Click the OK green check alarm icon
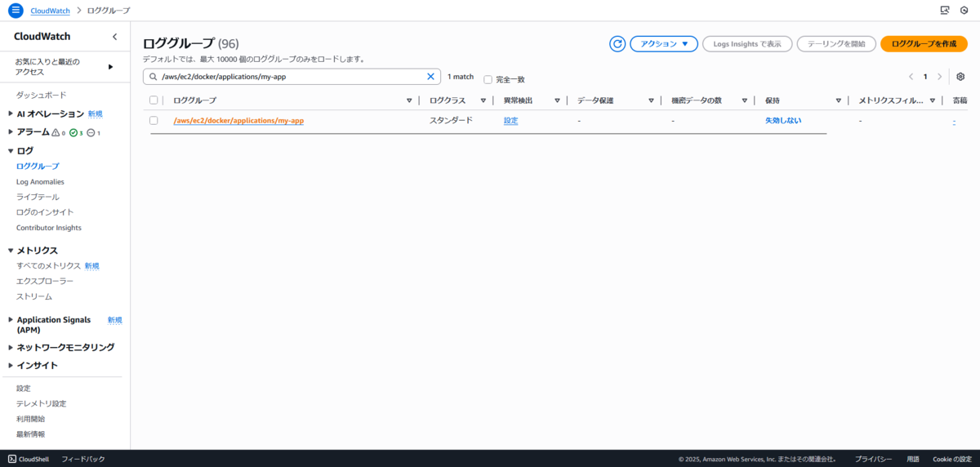This screenshot has width=980, height=467. 73,132
